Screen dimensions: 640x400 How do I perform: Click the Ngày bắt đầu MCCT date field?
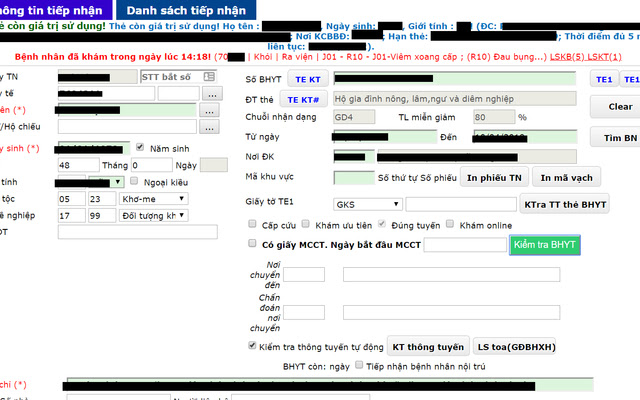click(x=465, y=244)
